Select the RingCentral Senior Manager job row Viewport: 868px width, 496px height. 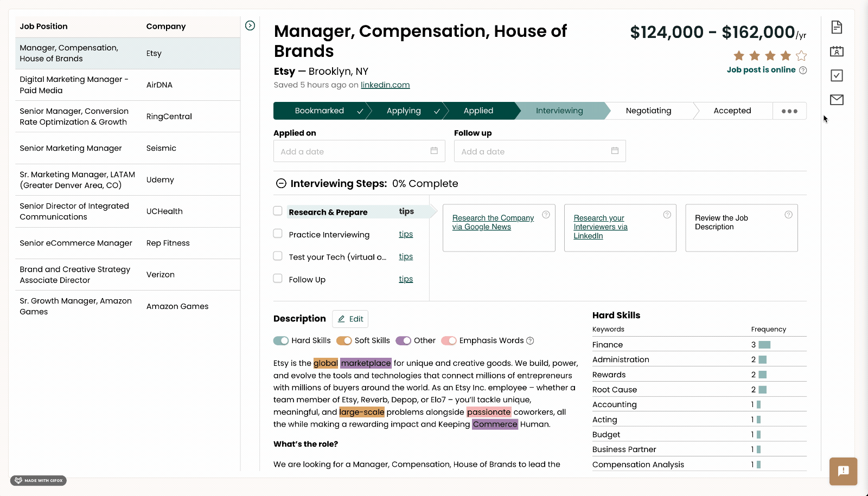tap(127, 117)
